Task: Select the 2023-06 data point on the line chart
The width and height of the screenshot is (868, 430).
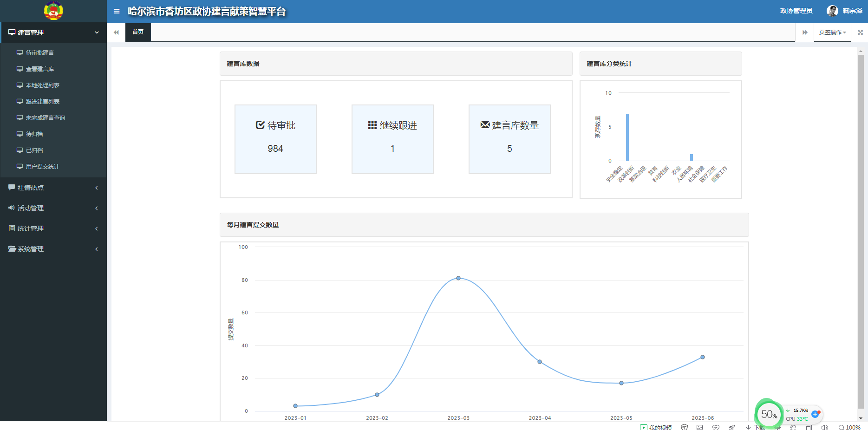Action: [703, 357]
